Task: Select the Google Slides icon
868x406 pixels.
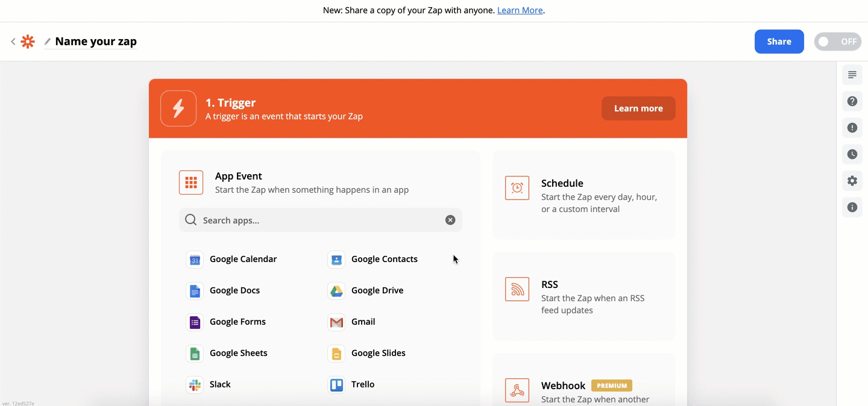Action: (336, 354)
